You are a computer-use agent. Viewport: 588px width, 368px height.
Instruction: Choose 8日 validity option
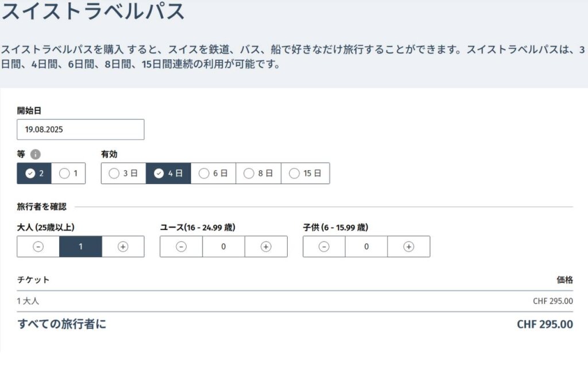click(x=258, y=174)
